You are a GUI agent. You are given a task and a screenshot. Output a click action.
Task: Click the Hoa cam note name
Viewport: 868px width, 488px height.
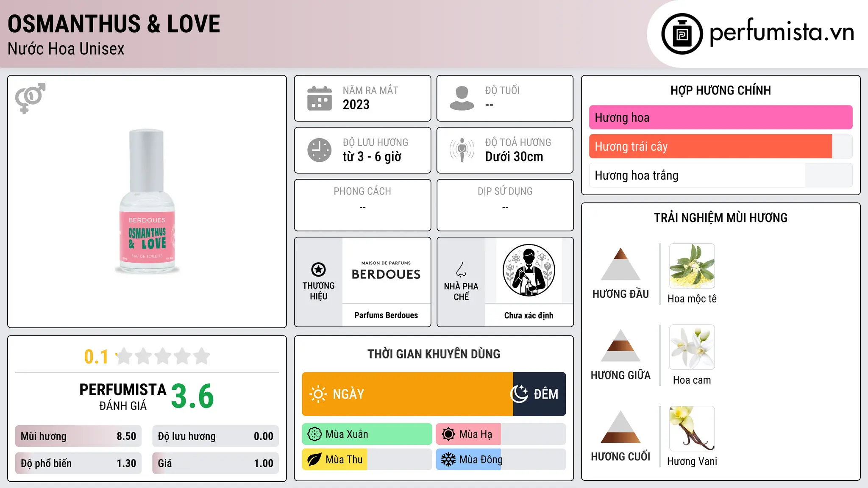click(692, 380)
